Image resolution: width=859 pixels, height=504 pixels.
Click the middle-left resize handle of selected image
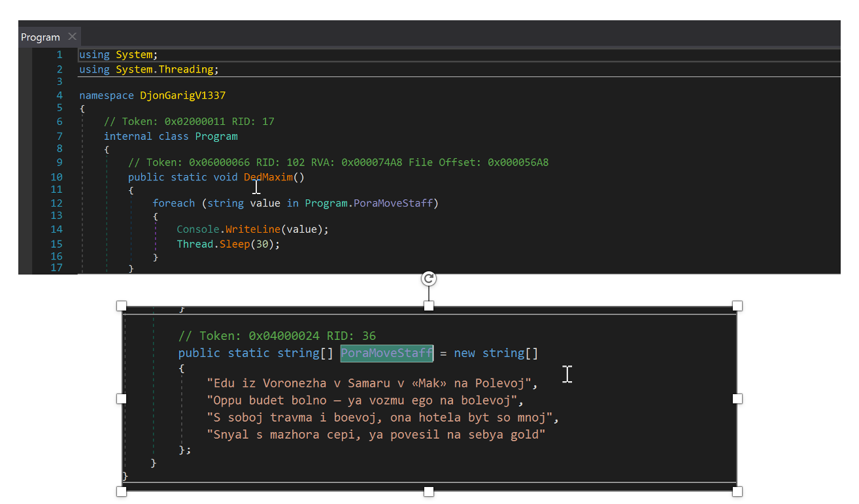[121, 399]
